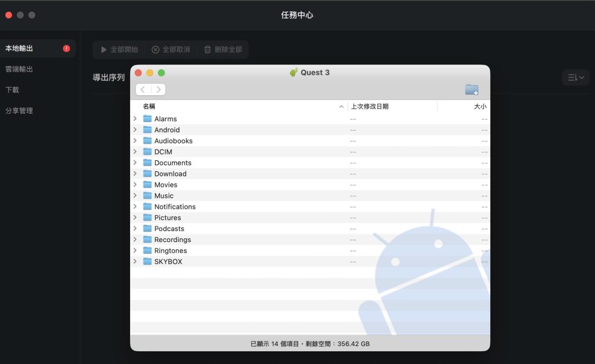Screen dimensions: 595x364
Task: Go forward with the right arrow button
Action: (158, 89)
